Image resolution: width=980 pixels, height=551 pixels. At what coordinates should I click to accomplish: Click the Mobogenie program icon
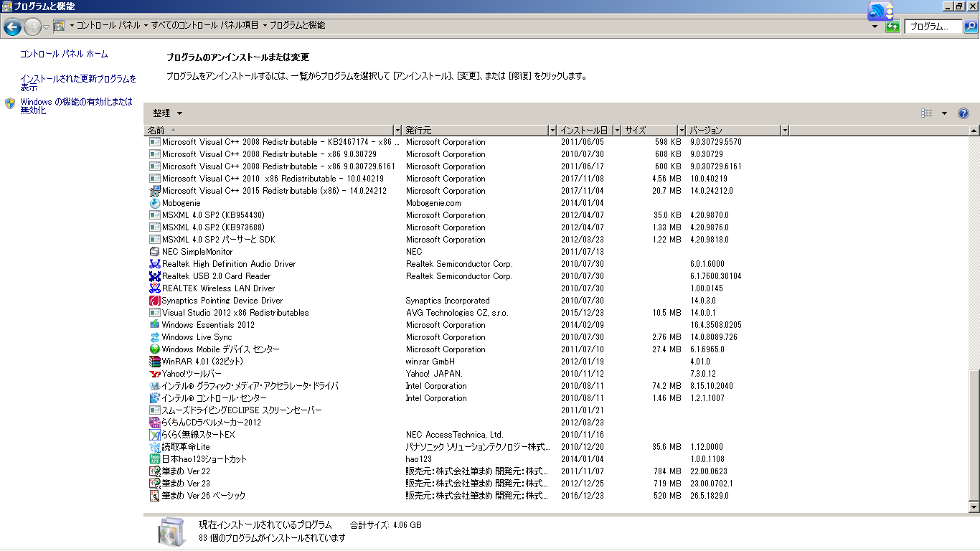(154, 203)
